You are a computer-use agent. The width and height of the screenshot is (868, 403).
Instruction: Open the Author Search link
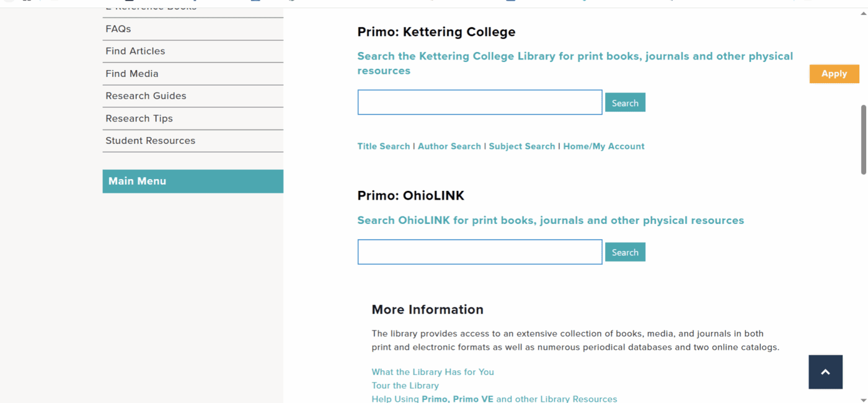(449, 146)
